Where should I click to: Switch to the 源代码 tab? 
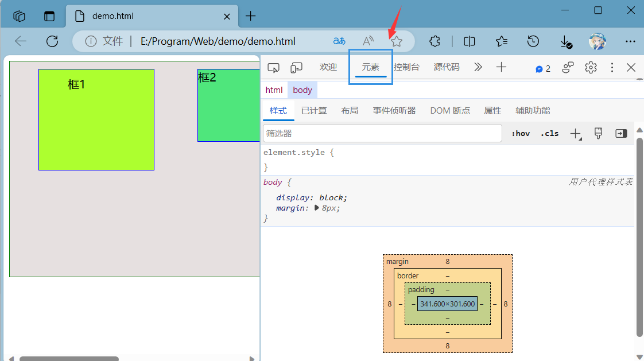tap(447, 67)
